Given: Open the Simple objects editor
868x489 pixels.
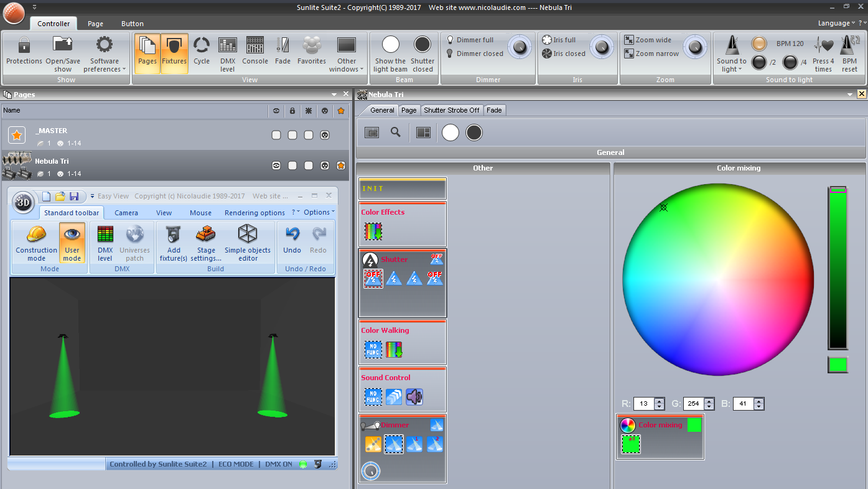Looking at the screenshot, I should (x=248, y=243).
